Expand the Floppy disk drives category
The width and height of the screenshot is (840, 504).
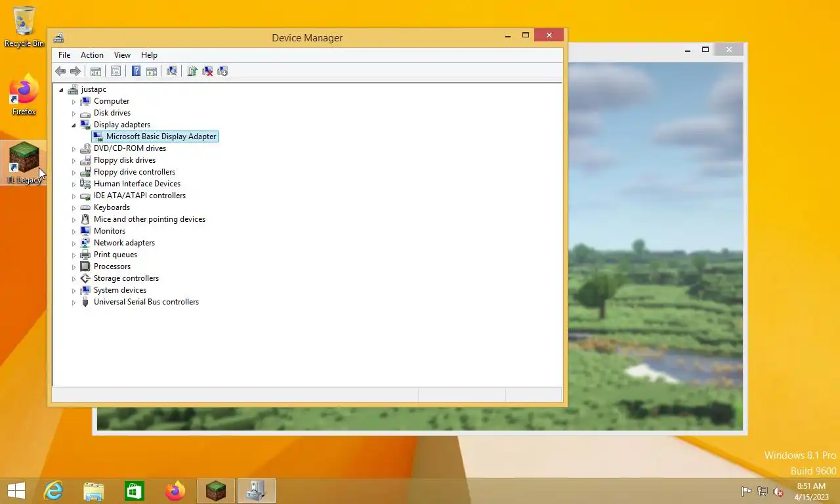[x=73, y=161]
